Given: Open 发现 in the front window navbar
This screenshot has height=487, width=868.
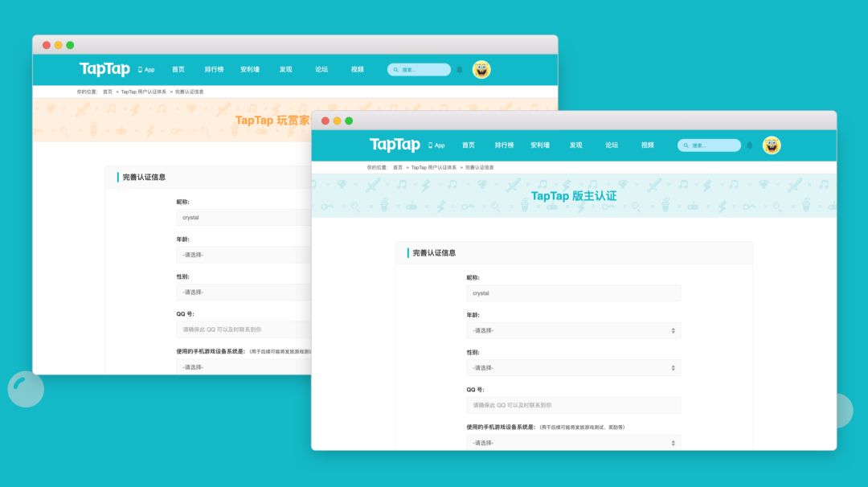Looking at the screenshot, I should [x=575, y=145].
